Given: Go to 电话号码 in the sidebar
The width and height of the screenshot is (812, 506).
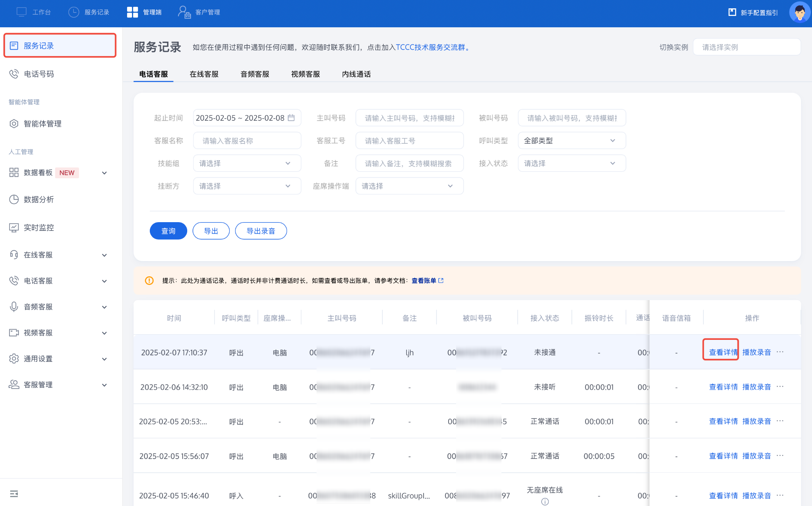Looking at the screenshot, I should [x=39, y=74].
